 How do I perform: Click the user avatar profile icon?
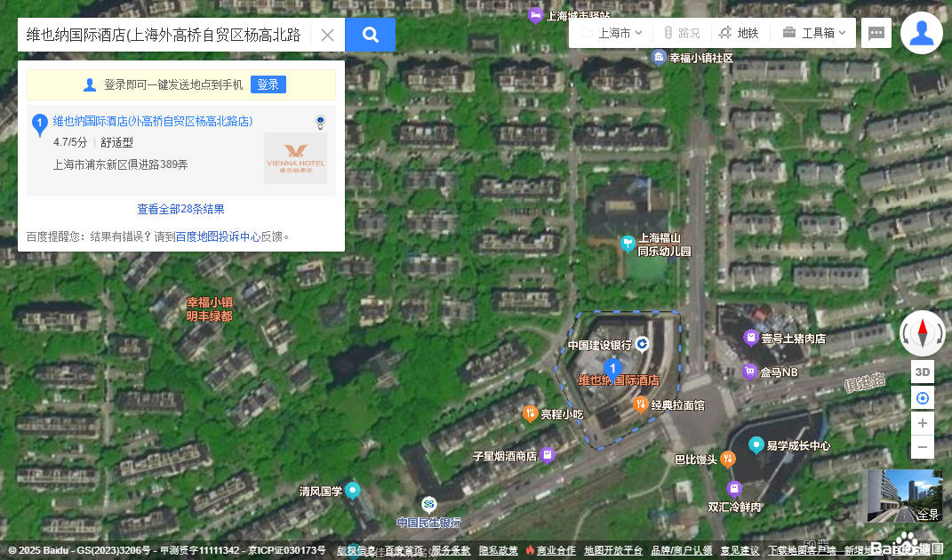pyautogui.click(x=921, y=34)
